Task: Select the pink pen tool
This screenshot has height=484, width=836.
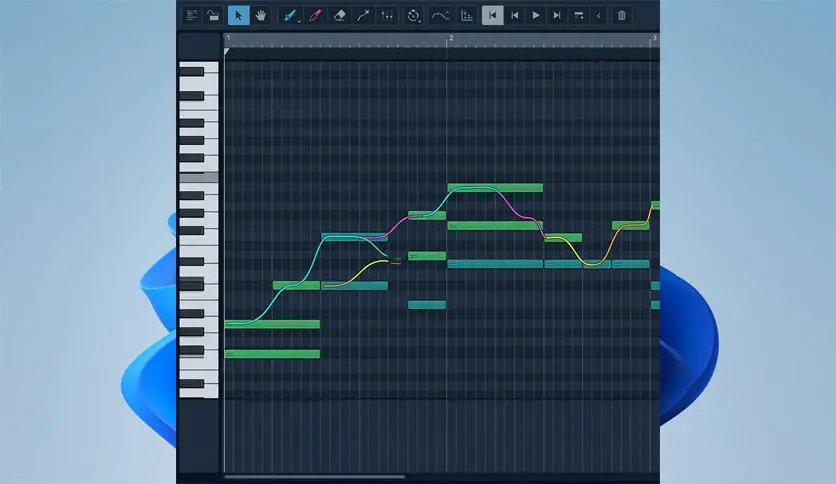Action: pyautogui.click(x=315, y=15)
